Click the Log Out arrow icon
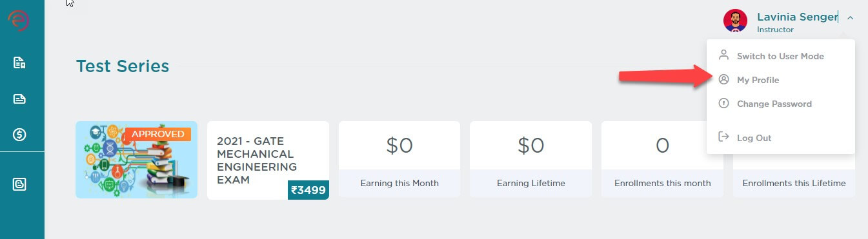This screenshot has width=868, height=239. pyautogui.click(x=723, y=137)
